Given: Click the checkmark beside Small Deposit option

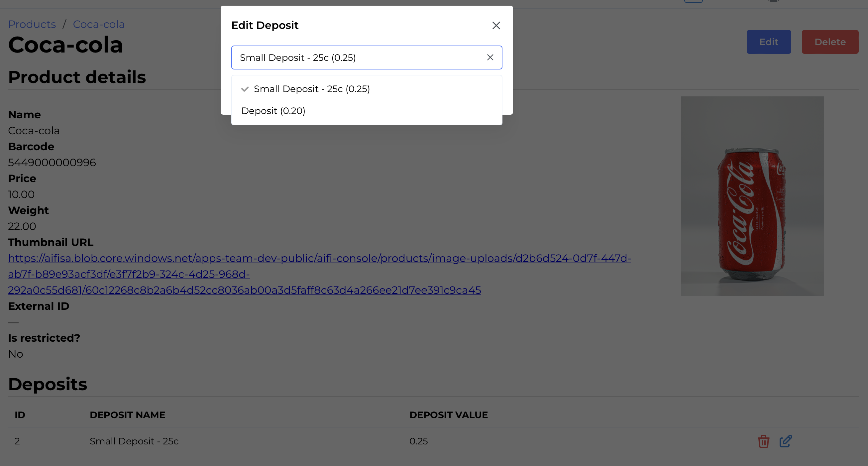Looking at the screenshot, I should (245, 89).
